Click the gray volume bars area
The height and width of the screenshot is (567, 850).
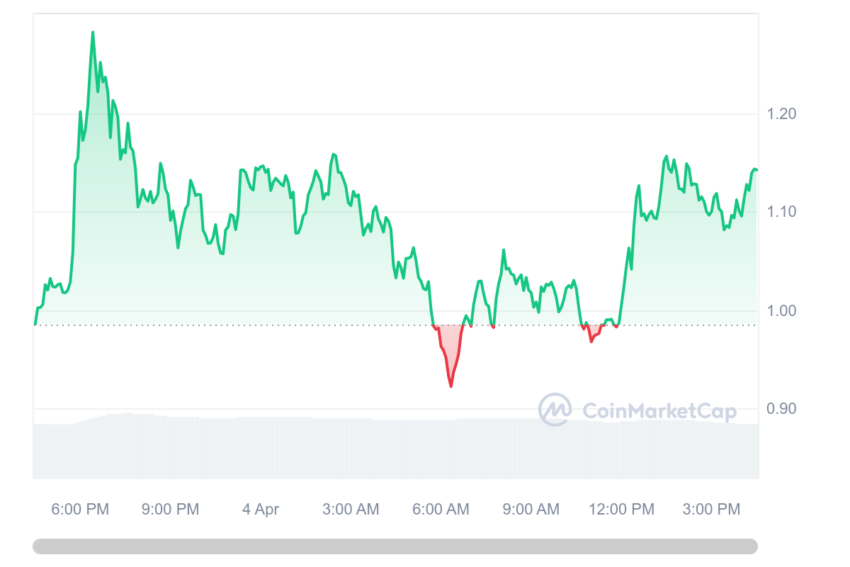[395, 447]
